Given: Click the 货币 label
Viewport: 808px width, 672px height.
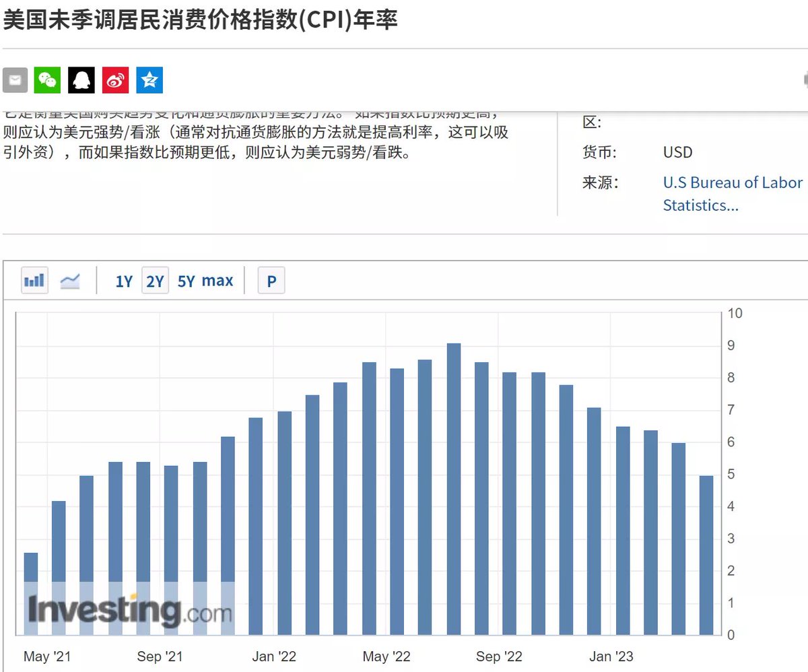Looking at the screenshot, I should coord(600,152).
